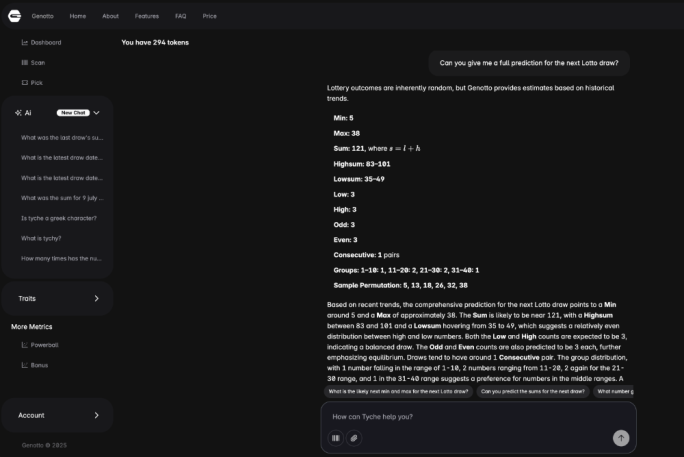Click the scan icon in chat input
Viewport: 684px width, 457px height.
(336, 437)
